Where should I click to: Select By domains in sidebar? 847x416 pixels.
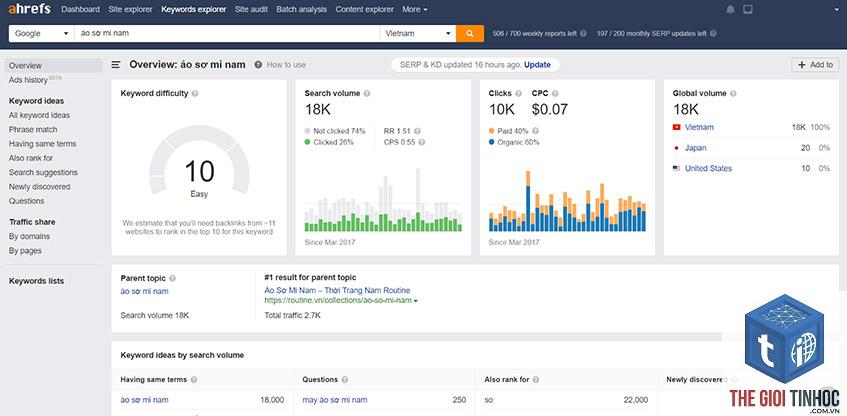(x=29, y=237)
